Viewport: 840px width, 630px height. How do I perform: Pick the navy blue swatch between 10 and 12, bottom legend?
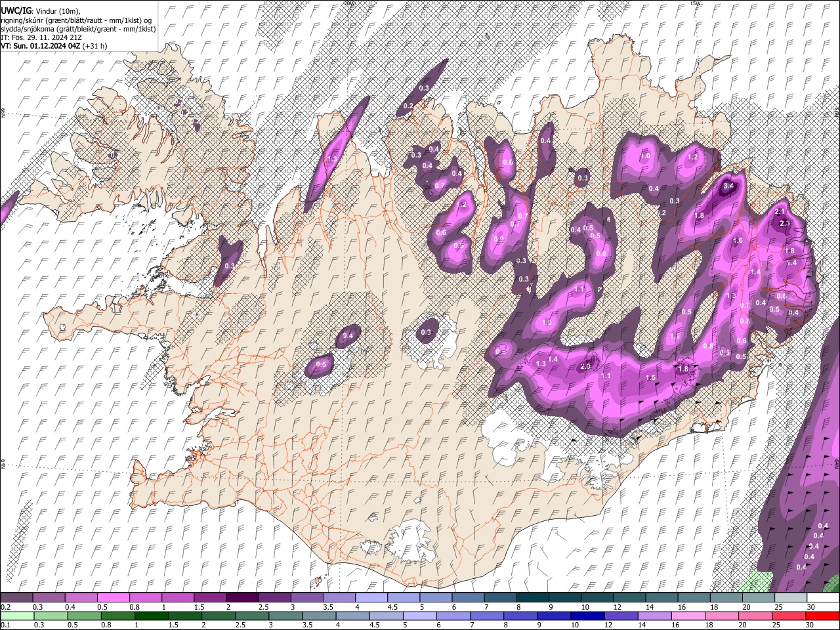[x=587, y=616]
